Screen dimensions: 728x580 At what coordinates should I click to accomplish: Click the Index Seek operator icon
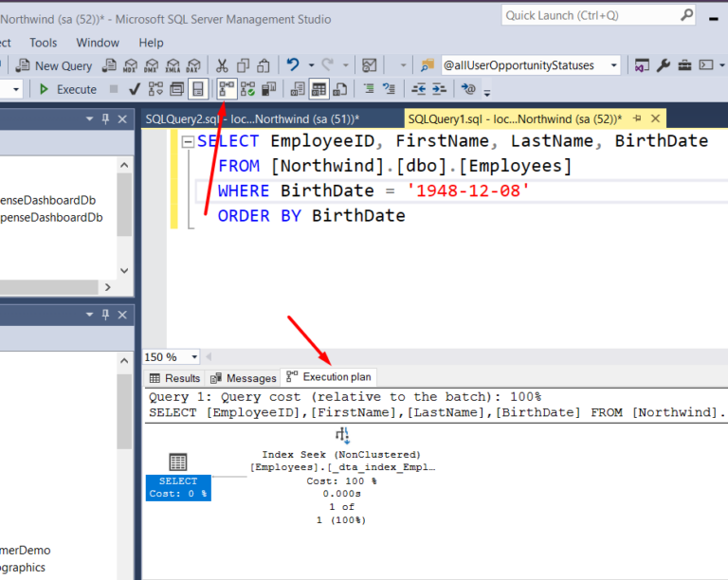[342, 434]
